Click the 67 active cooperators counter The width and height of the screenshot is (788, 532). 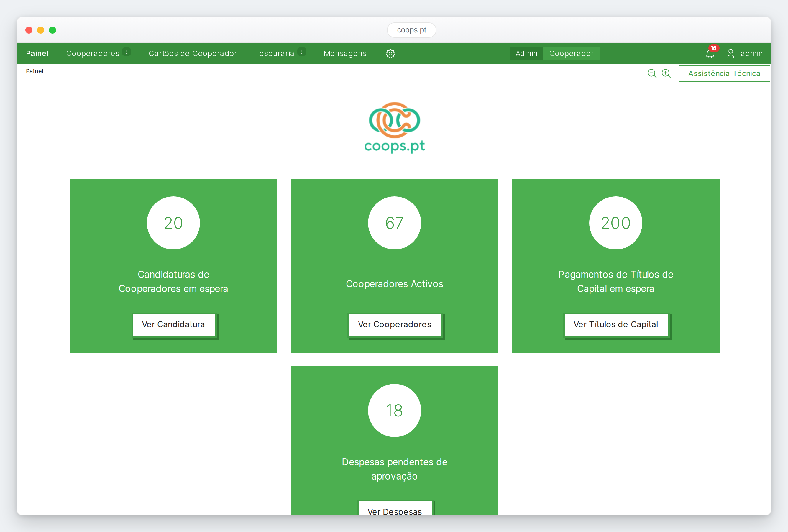[394, 223]
